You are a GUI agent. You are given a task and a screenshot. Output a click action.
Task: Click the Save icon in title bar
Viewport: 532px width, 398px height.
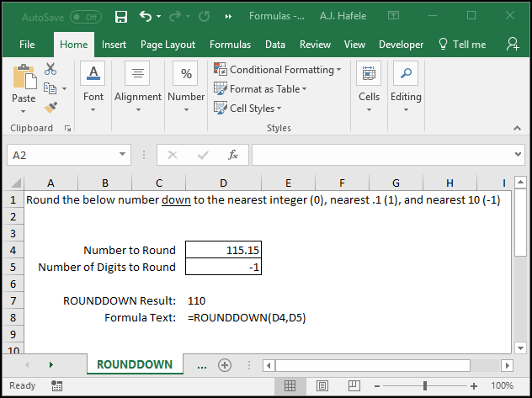(x=121, y=16)
